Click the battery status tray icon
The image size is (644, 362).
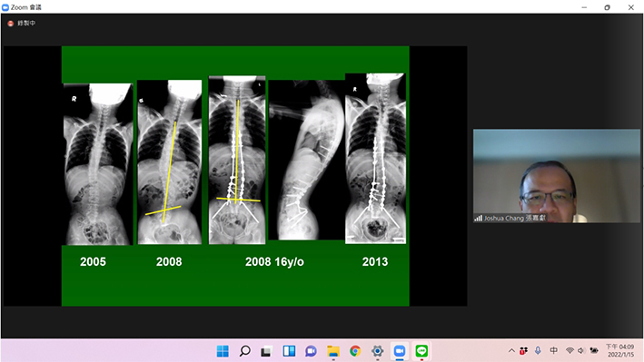pyautogui.click(x=594, y=350)
